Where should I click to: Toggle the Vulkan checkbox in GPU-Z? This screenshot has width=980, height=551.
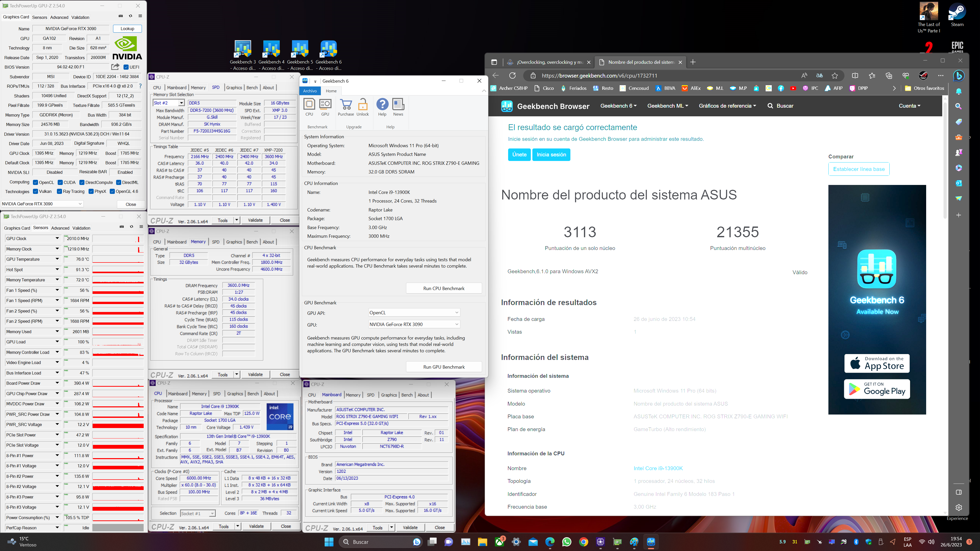35,192
